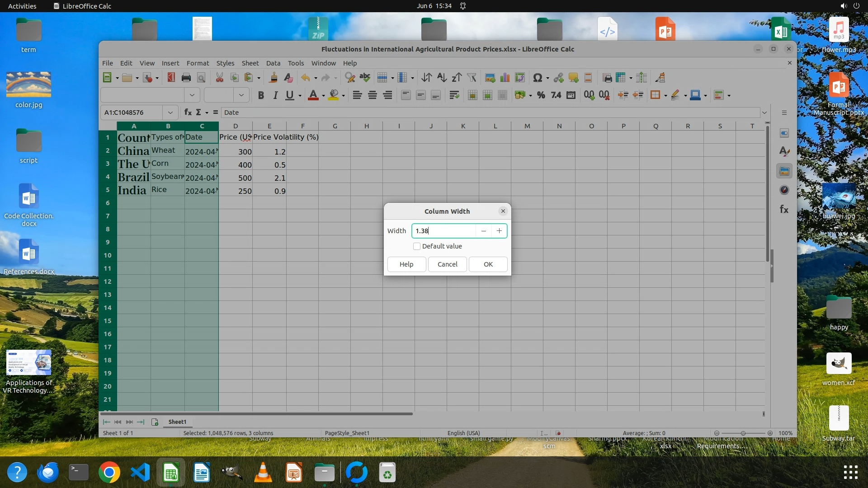Click Cancel in Column Width dialog
The height and width of the screenshot is (488, 868).
click(447, 264)
